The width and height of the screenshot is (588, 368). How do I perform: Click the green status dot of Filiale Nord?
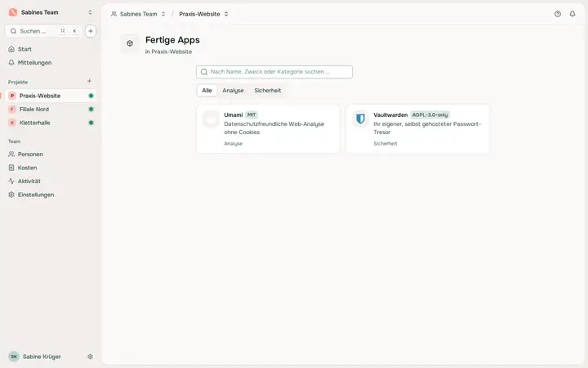(x=91, y=110)
